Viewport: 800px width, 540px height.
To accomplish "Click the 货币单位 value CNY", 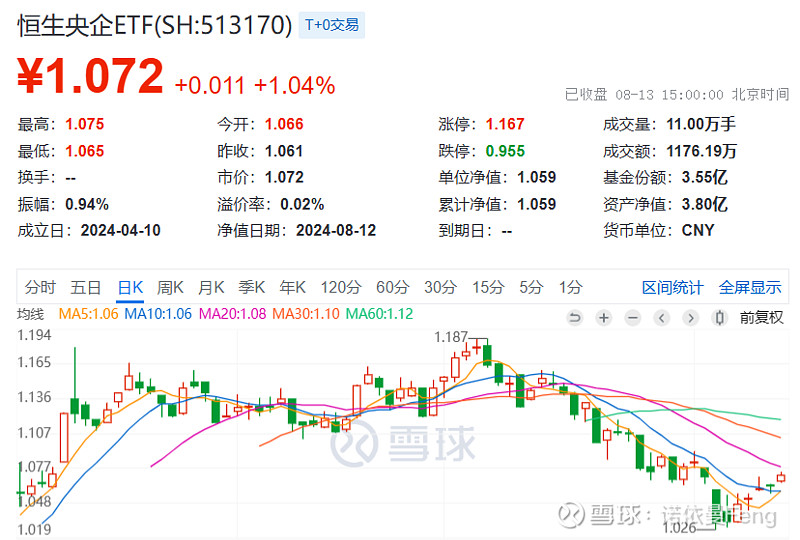I will click(x=698, y=230).
